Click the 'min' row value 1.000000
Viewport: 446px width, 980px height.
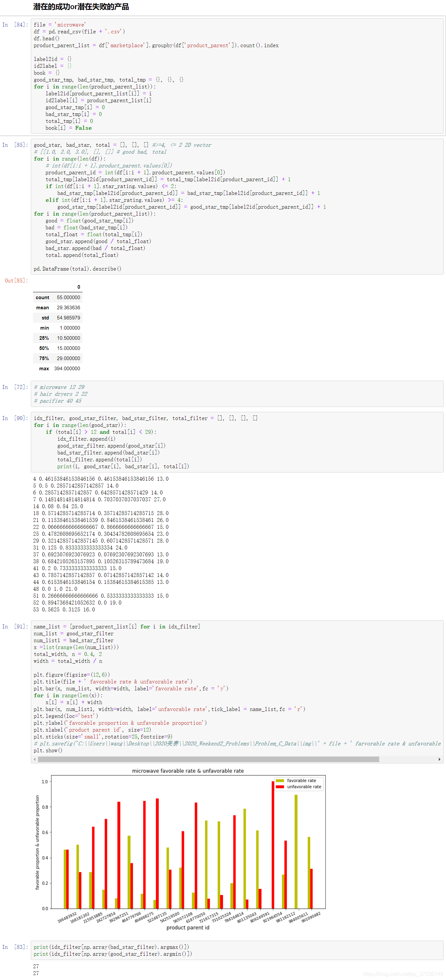click(69, 328)
